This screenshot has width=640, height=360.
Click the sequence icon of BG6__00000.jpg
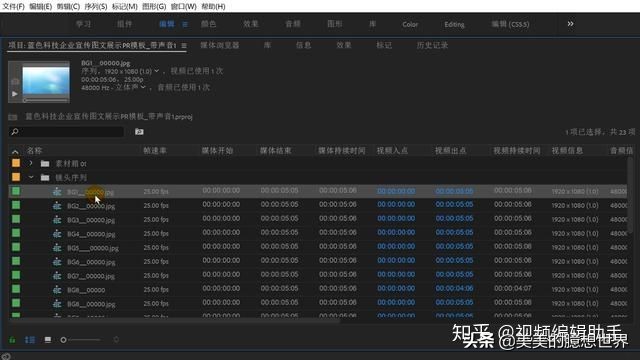tap(57, 262)
